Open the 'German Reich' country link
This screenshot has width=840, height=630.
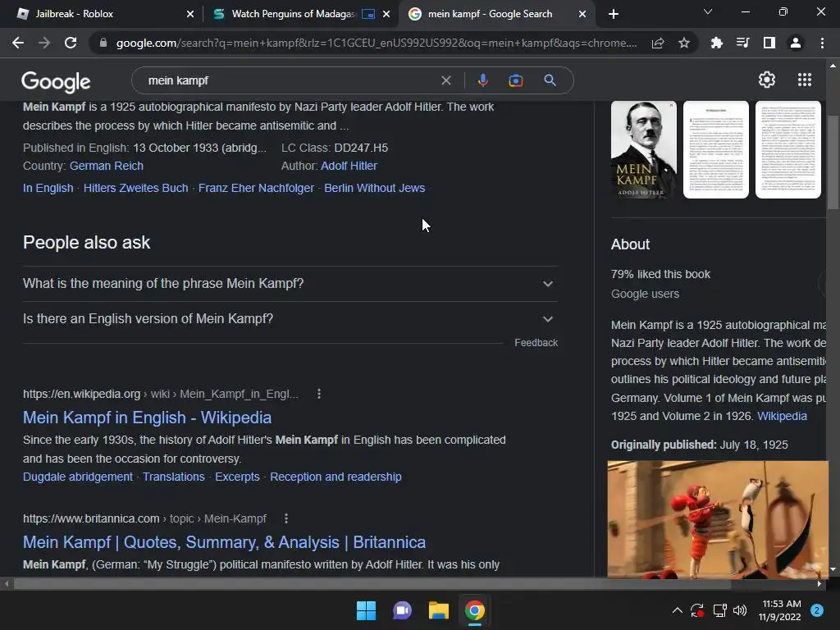coord(106,166)
